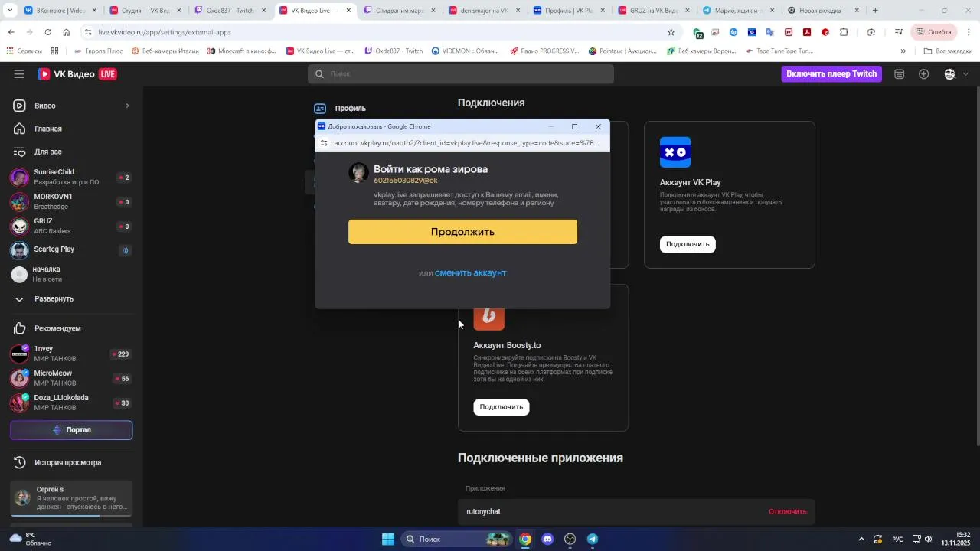Click the plus create icon in header
This screenshot has height=551, width=980.
[924, 73]
